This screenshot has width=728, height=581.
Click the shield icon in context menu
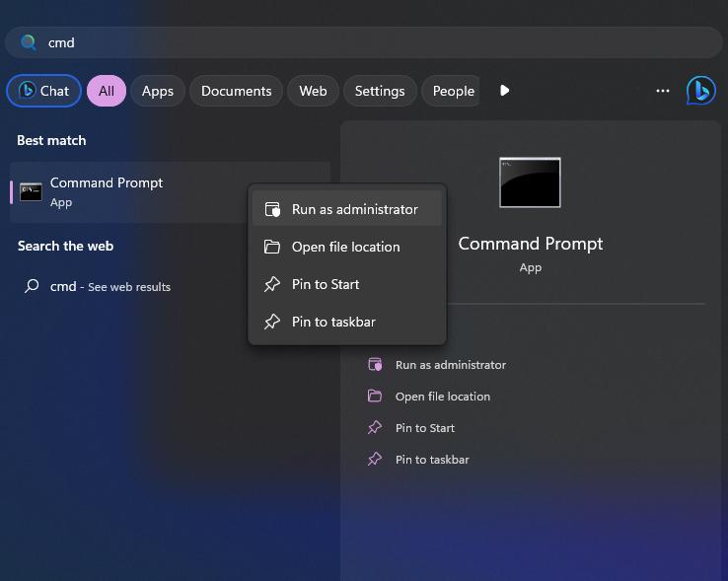(272, 209)
